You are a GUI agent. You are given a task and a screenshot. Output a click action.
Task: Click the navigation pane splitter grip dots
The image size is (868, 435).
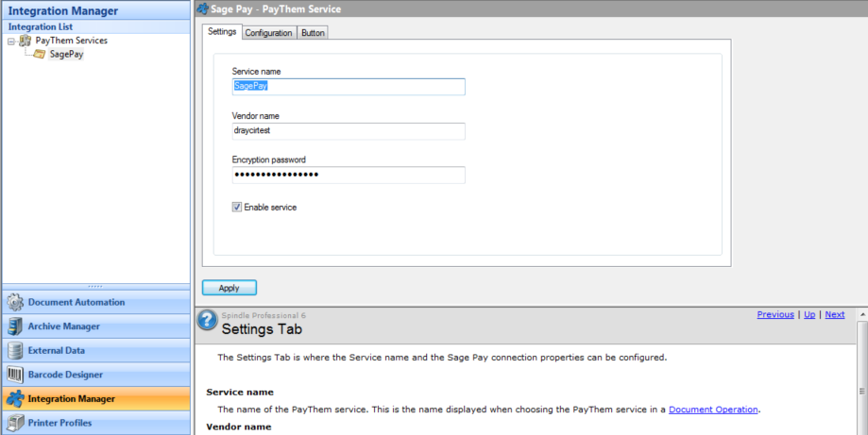[95, 286]
